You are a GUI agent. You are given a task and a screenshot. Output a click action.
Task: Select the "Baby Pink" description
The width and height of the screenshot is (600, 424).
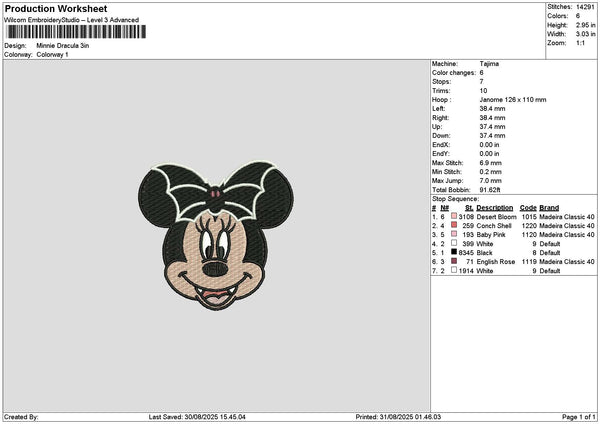491,235
